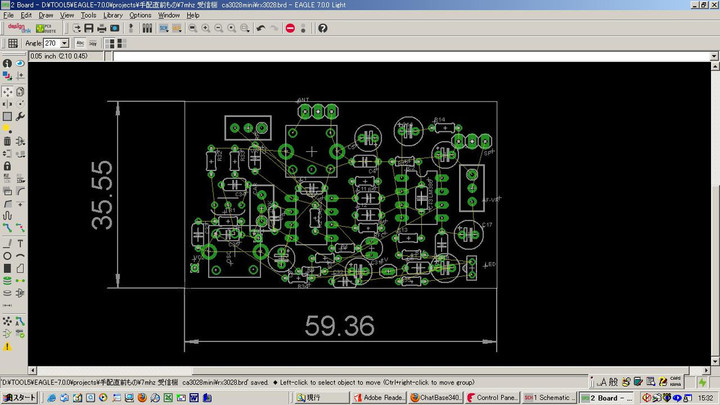Click the Undo arrow icon
This screenshot has height=405, width=720.
click(x=261, y=28)
